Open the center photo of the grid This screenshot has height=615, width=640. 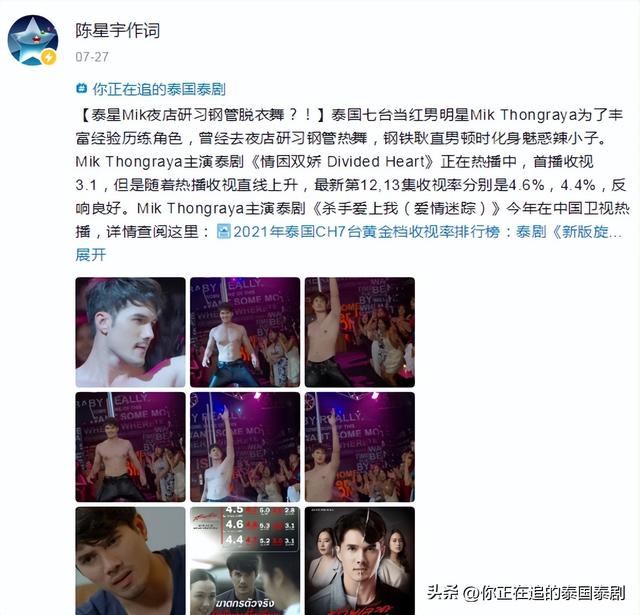tap(245, 447)
